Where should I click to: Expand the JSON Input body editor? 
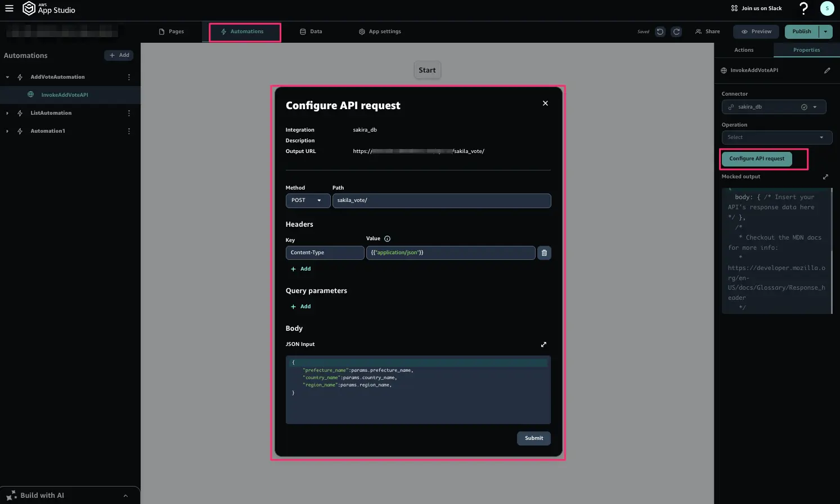(x=543, y=344)
